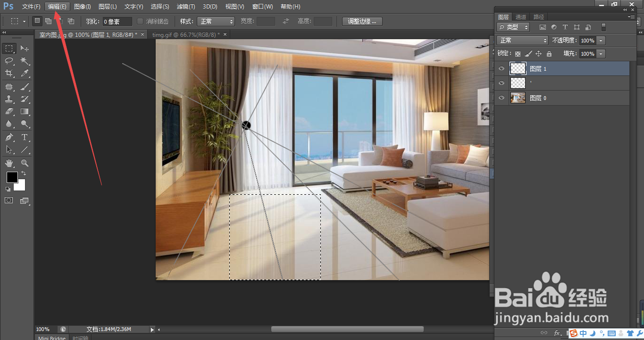Select the Zoom tool in toolbox
Viewport: 644px width, 340px height.
(25, 163)
